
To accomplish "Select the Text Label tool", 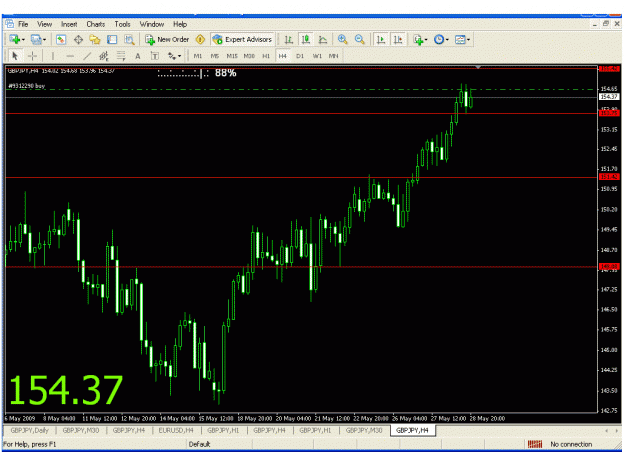I will coord(155,56).
